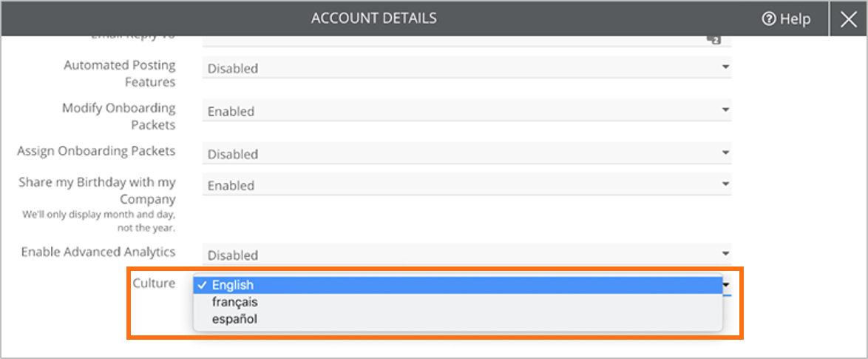Viewport: 868px width, 359px height.
Task: Open the Enable Advanced Analytics dropdown
Action: (x=467, y=255)
